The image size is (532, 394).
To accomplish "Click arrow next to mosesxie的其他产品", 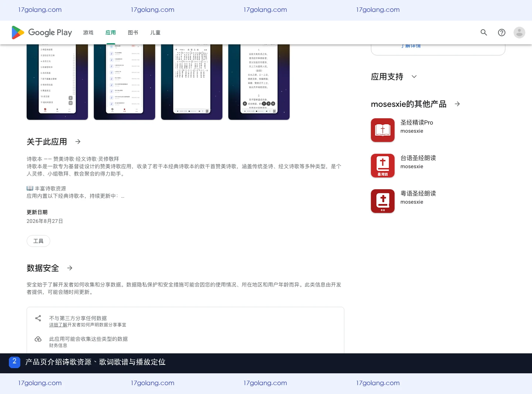I will coord(457,104).
